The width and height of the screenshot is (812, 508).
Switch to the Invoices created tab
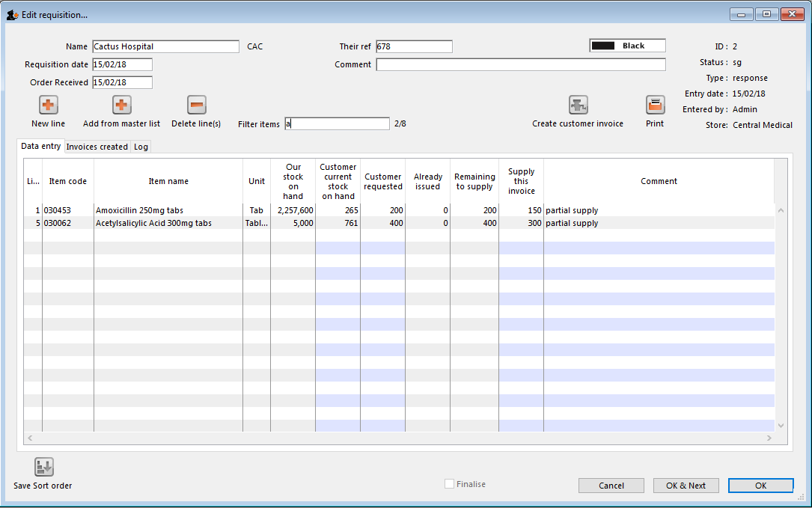pos(97,147)
